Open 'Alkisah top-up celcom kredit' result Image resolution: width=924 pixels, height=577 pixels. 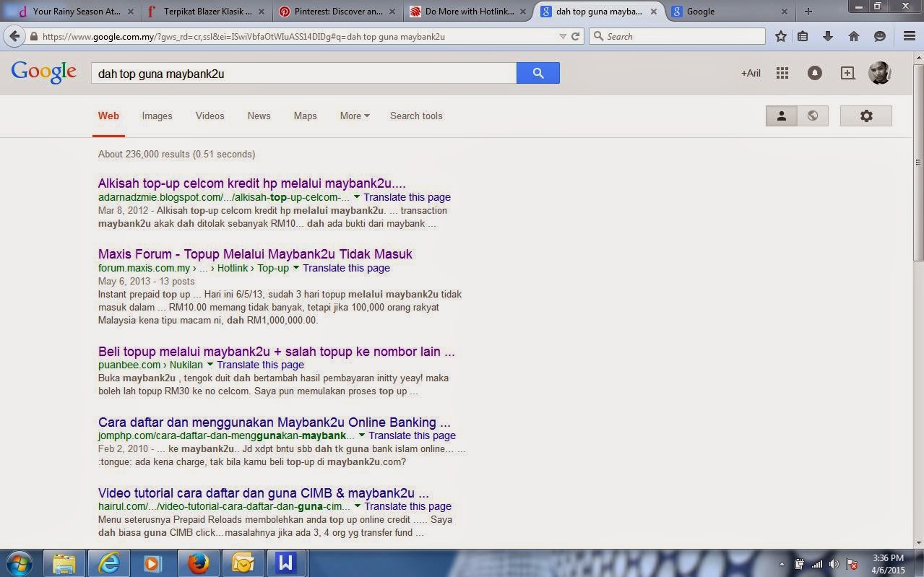coord(252,183)
